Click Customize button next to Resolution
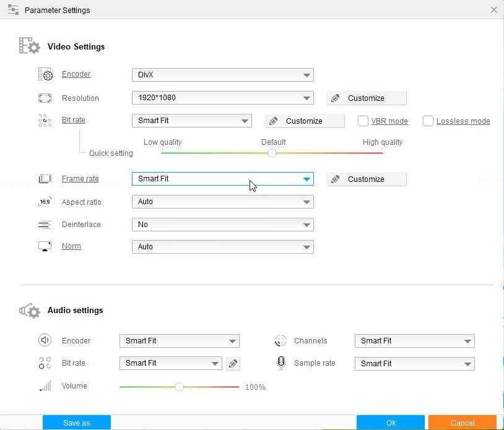Viewport: 504px width, 430px height. 367,98
